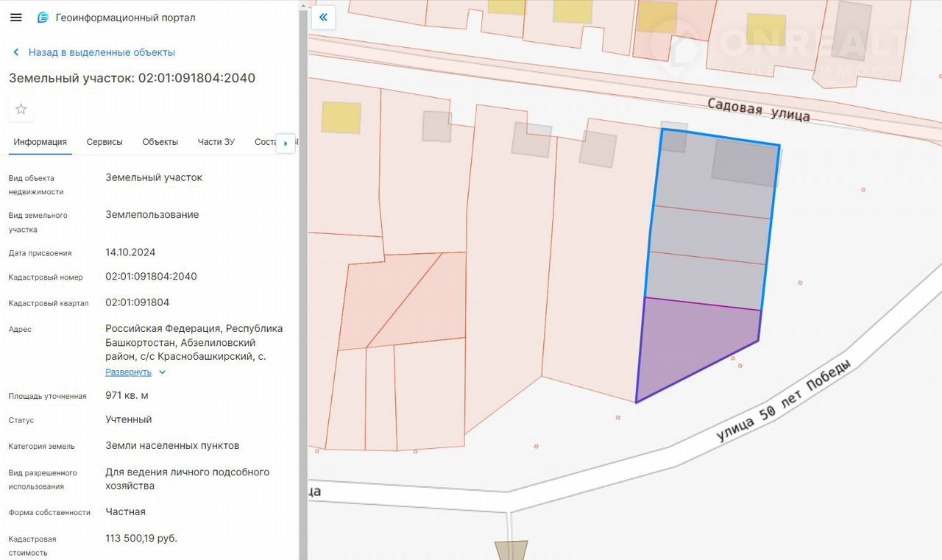Image resolution: width=942 pixels, height=560 pixels.
Task: Click the Садовая улица street label
Action: coord(758,110)
